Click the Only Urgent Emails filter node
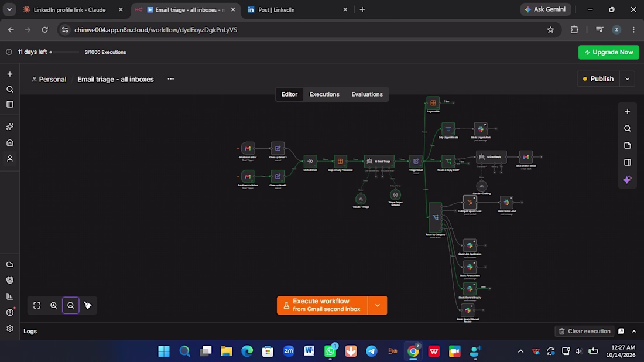The width and height of the screenshot is (644, 362). click(x=448, y=129)
